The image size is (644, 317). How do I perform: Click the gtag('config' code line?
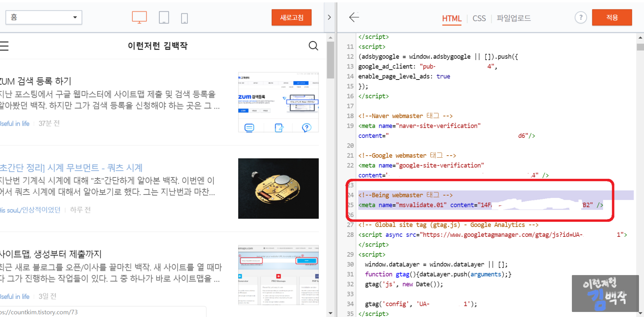[421, 304]
